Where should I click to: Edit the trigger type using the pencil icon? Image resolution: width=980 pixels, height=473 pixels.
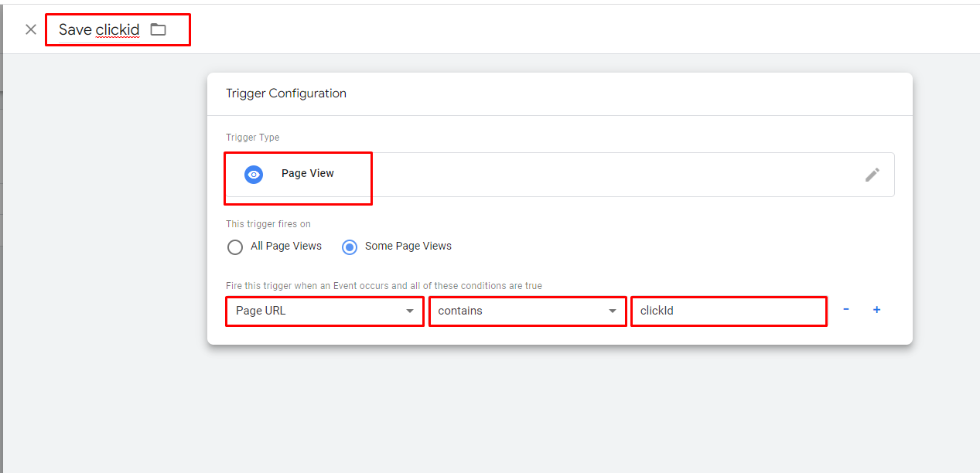coord(872,175)
